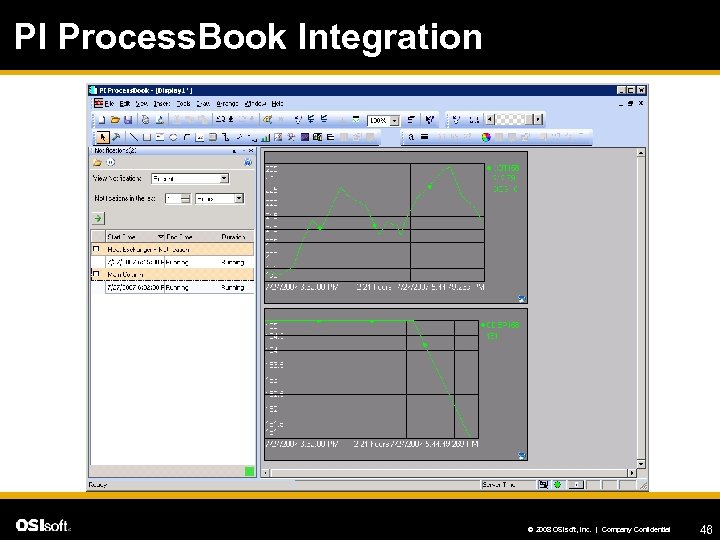Click the green status icon in status bar
This screenshot has height=540, width=720.
pyautogui.click(x=557, y=484)
